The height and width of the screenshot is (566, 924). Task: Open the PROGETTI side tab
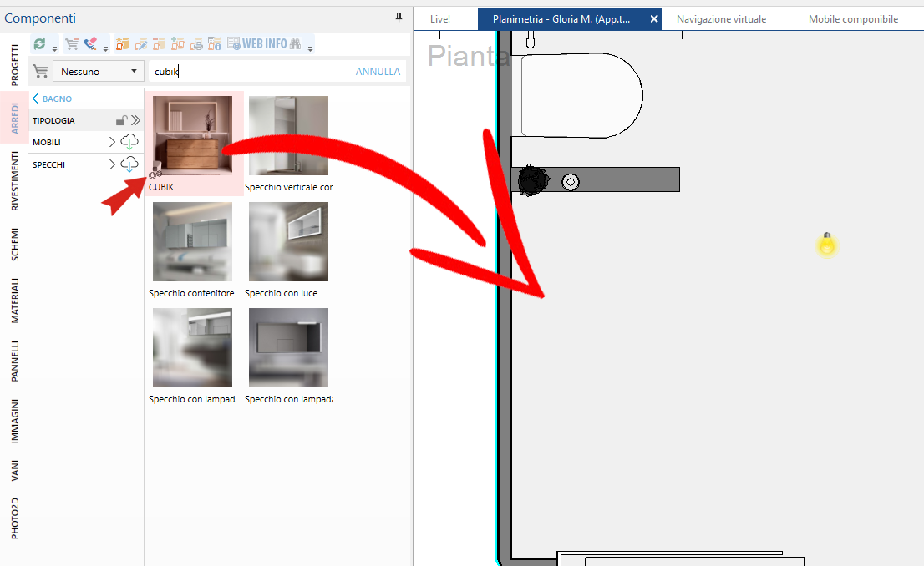point(15,65)
